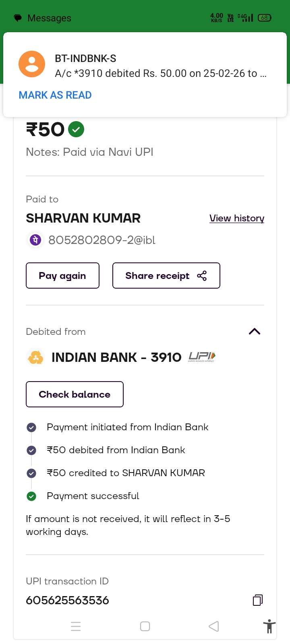Tap the Check balance button
The image size is (290, 644).
click(x=75, y=394)
